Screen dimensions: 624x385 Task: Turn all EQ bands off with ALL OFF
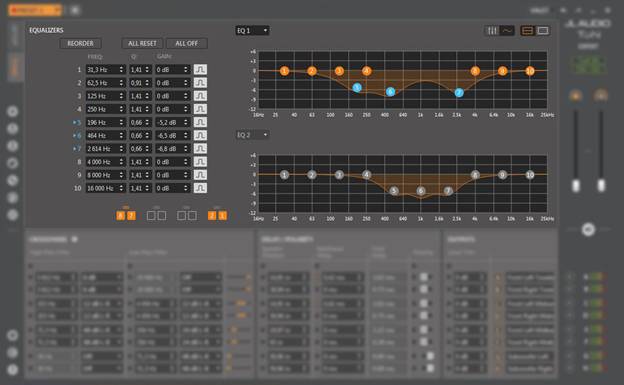[x=187, y=43]
